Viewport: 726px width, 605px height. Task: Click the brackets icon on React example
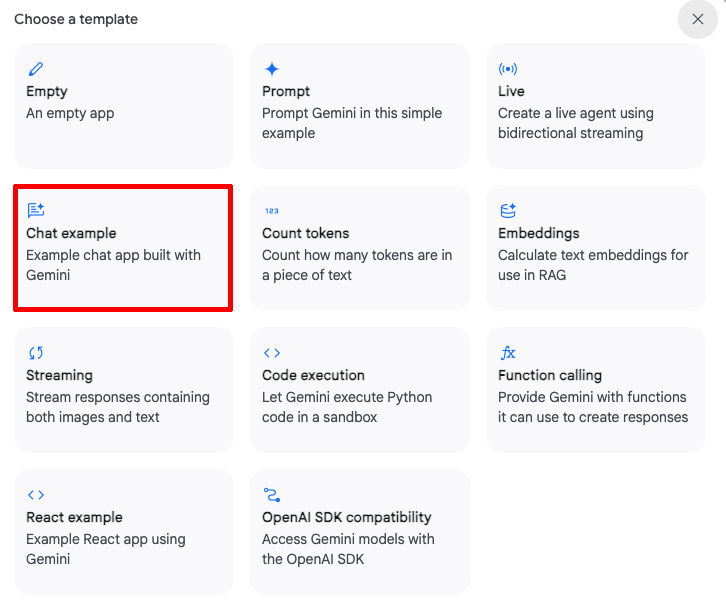tap(36, 495)
